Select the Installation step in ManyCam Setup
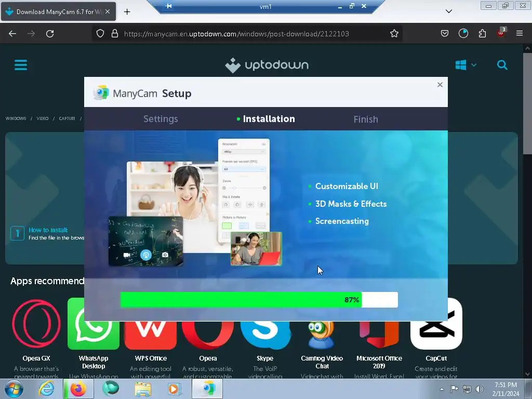Viewport: 532px width, 399px height. [269, 119]
